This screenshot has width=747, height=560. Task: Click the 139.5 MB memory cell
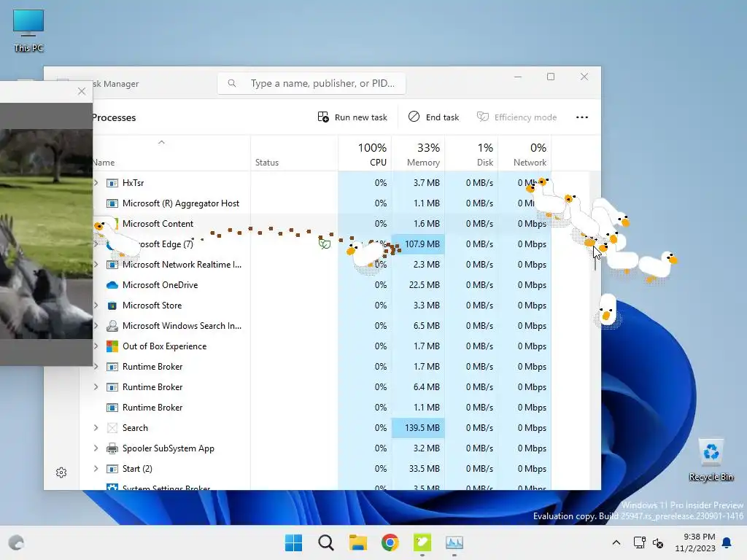click(x=418, y=427)
